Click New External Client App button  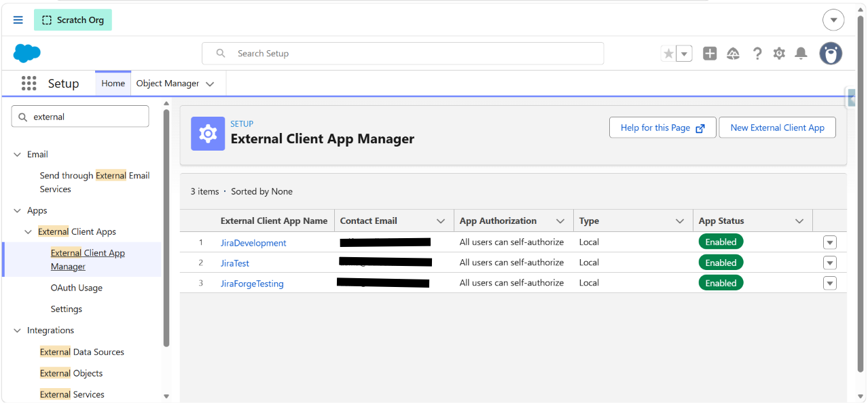(778, 128)
